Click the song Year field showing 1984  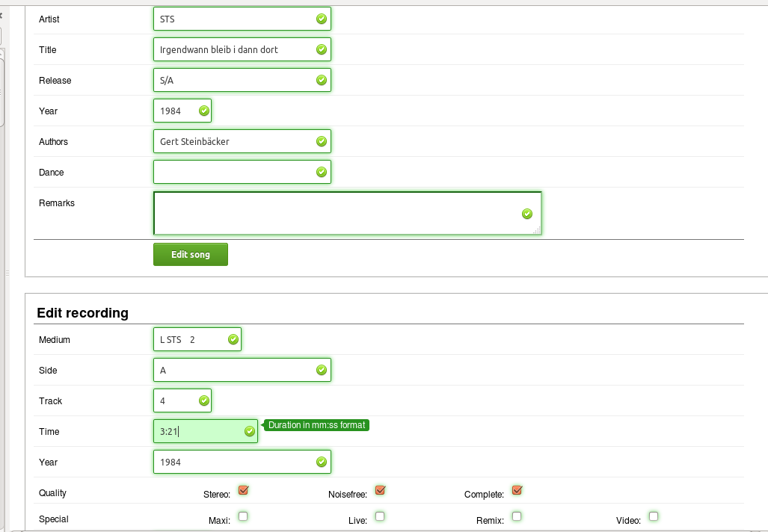point(176,111)
